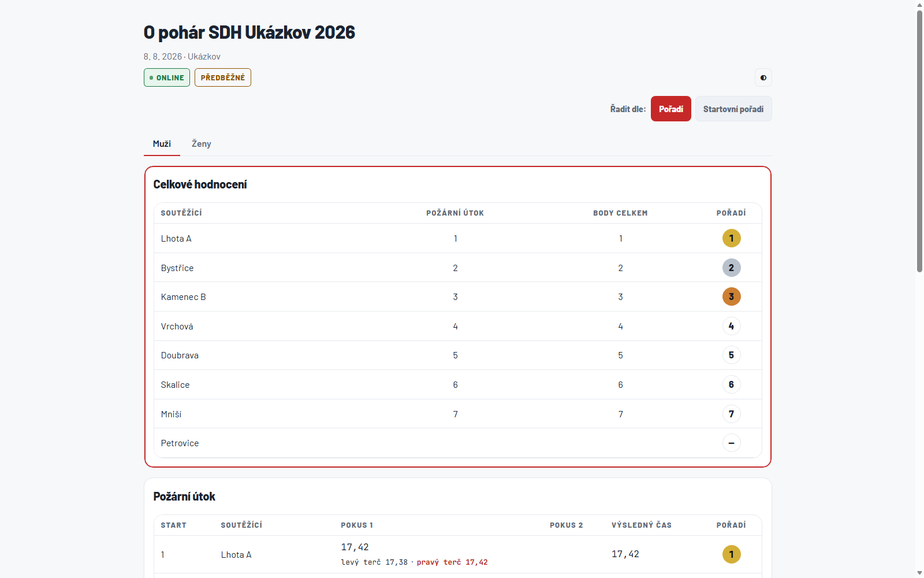Click page title O pohár SDH Ukázkov 2026

249,32
